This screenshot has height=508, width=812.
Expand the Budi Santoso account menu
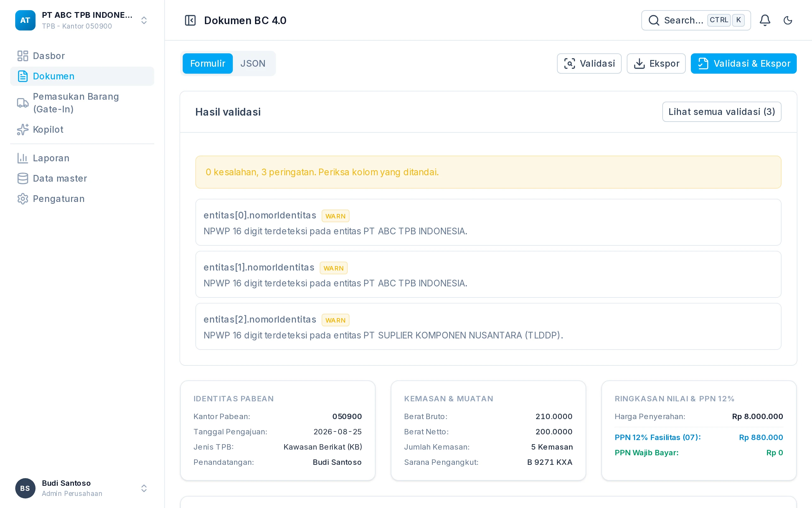[x=144, y=488]
